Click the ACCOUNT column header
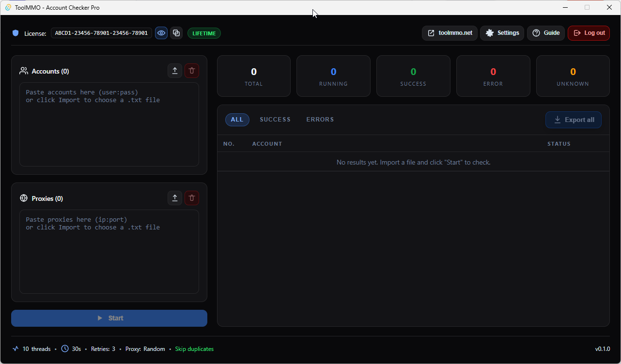 (267, 144)
